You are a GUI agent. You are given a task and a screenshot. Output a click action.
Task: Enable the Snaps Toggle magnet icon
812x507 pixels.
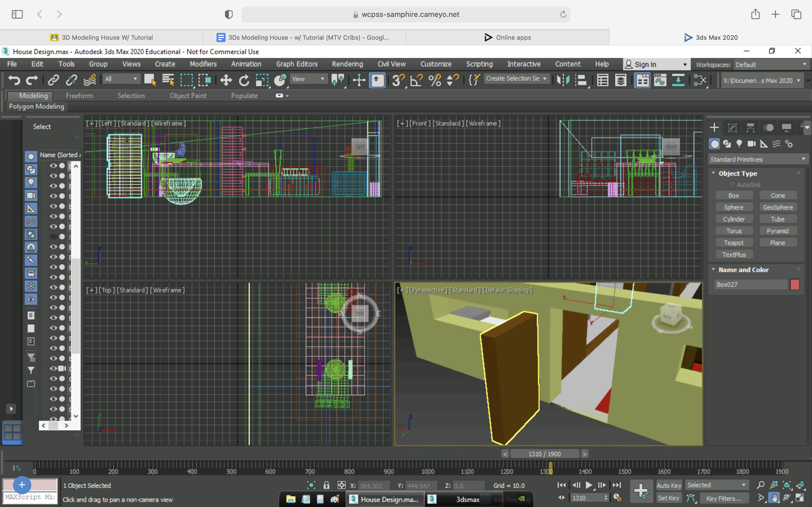398,80
